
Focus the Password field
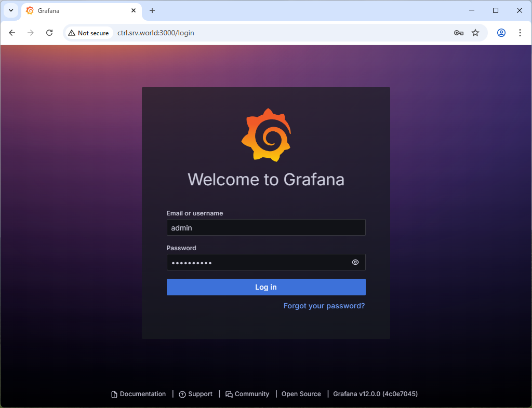click(266, 262)
